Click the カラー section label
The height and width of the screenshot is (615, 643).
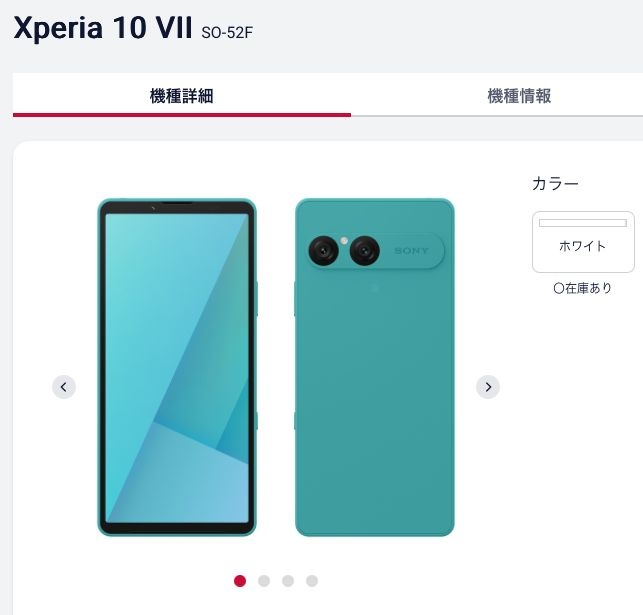coord(555,183)
